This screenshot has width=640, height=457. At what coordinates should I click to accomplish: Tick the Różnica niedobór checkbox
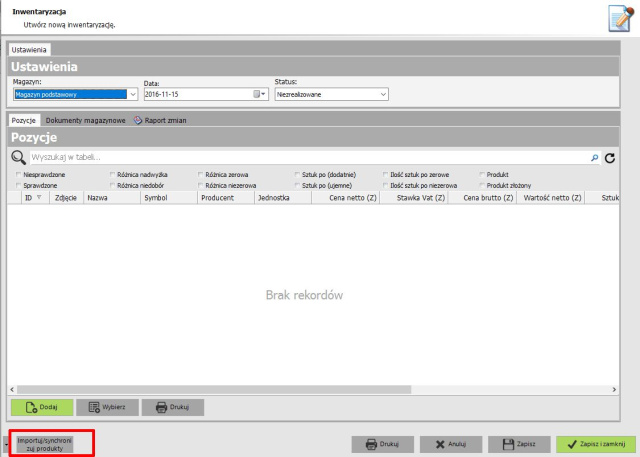coord(112,186)
